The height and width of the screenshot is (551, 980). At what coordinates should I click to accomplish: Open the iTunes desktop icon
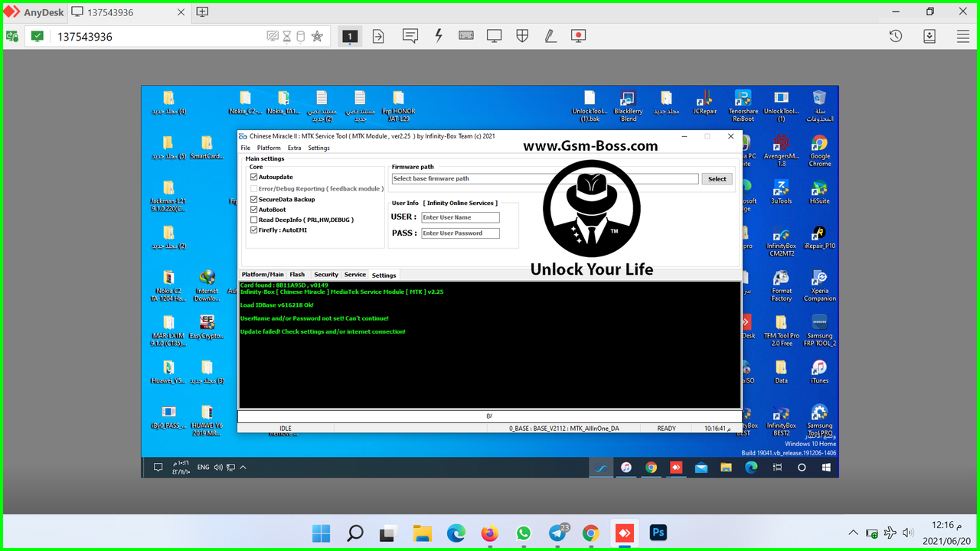[x=819, y=371]
